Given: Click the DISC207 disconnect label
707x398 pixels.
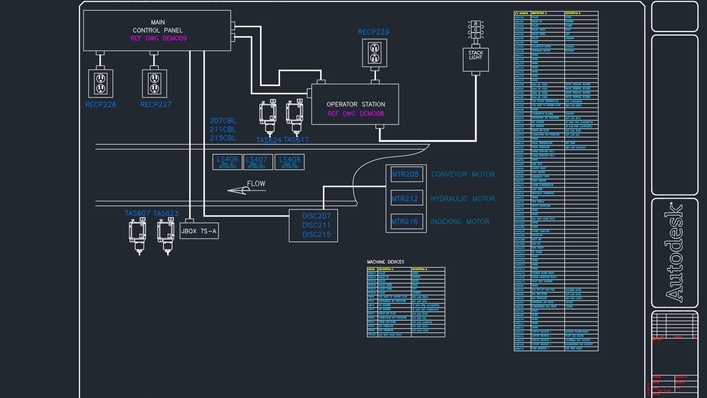Looking at the screenshot, I should (x=317, y=216).
